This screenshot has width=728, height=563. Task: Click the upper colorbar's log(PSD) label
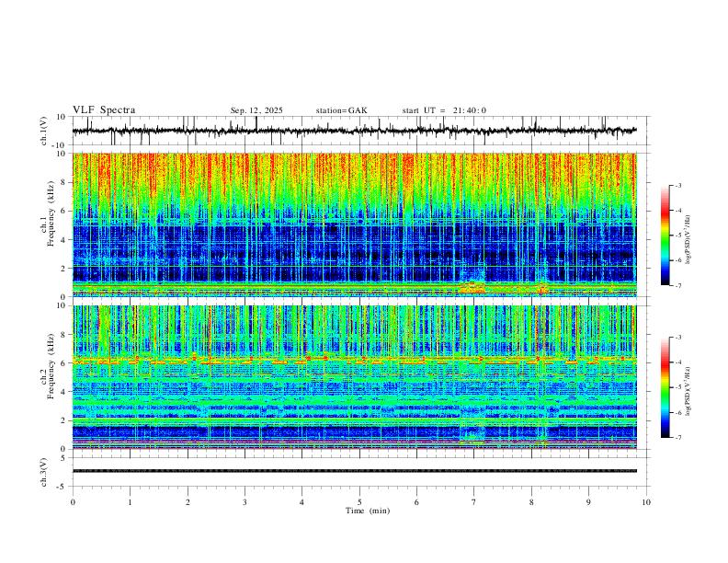click(x=688, y=240)
